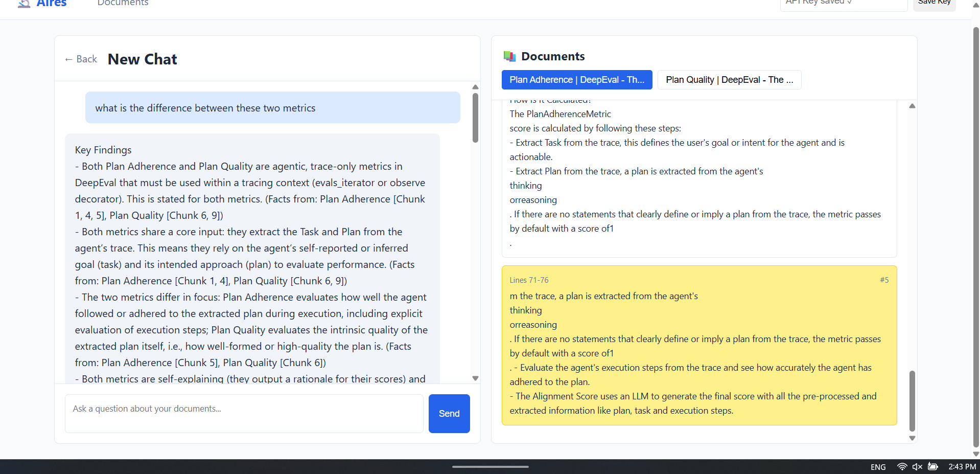Click the chat scroll-up arrow
Viewport: 980px width, 474px height.
(x=475, y=87)
